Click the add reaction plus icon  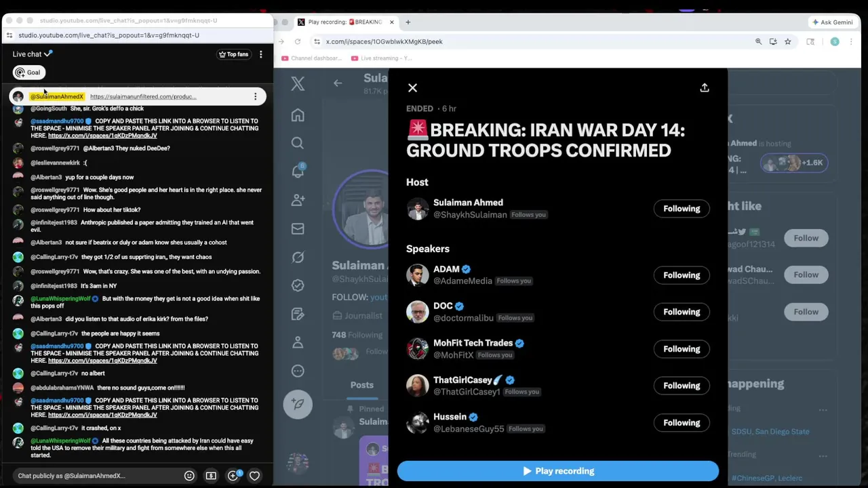(233, 476)
